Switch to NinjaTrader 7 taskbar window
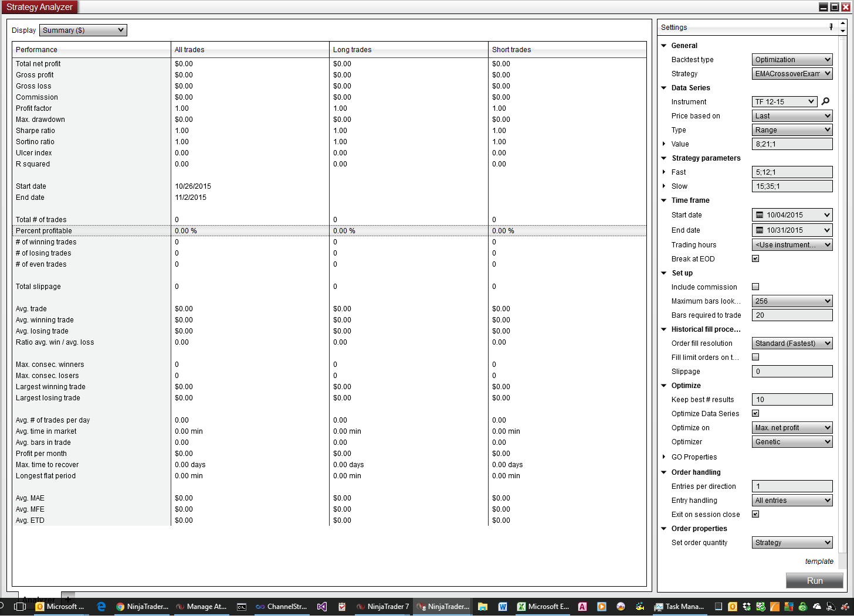Screen dimensions: 854x616 (x=382, y=607)
